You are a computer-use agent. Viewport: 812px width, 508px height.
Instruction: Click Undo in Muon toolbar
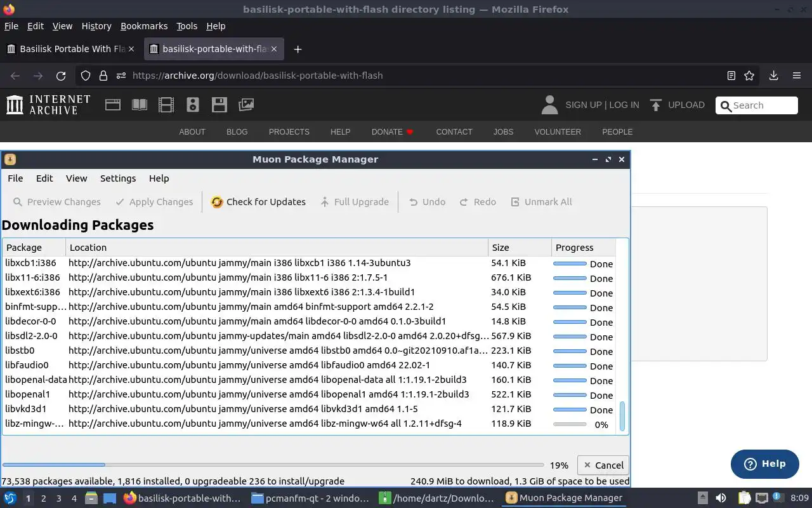point(427,202)
